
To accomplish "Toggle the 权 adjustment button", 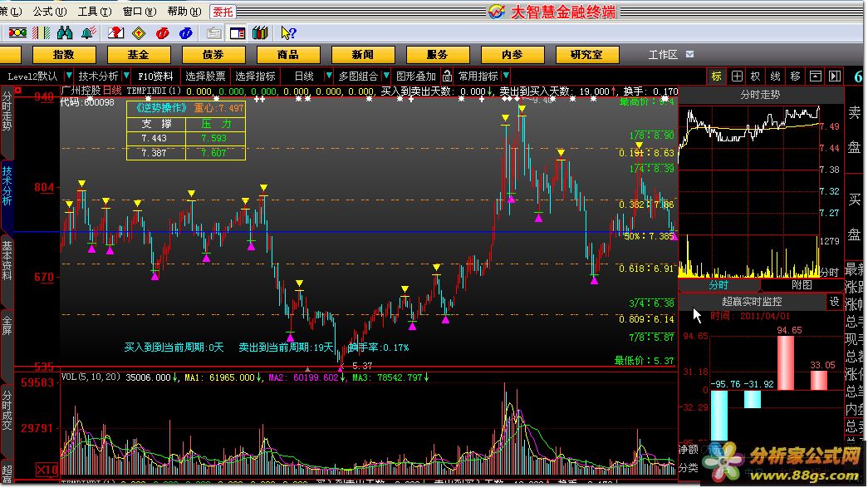I will (756, 76).
